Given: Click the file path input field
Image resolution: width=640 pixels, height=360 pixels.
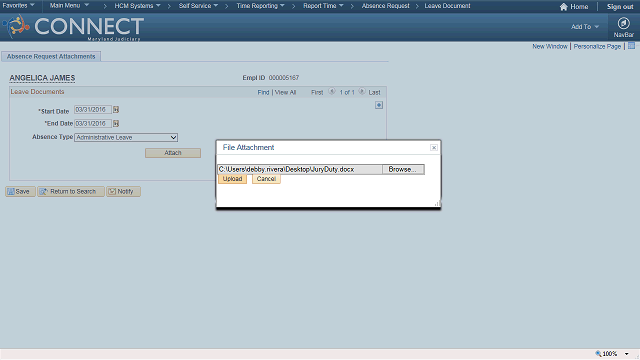Looking at the screenshot, I should pyautogui.click(x=300, y=169).
